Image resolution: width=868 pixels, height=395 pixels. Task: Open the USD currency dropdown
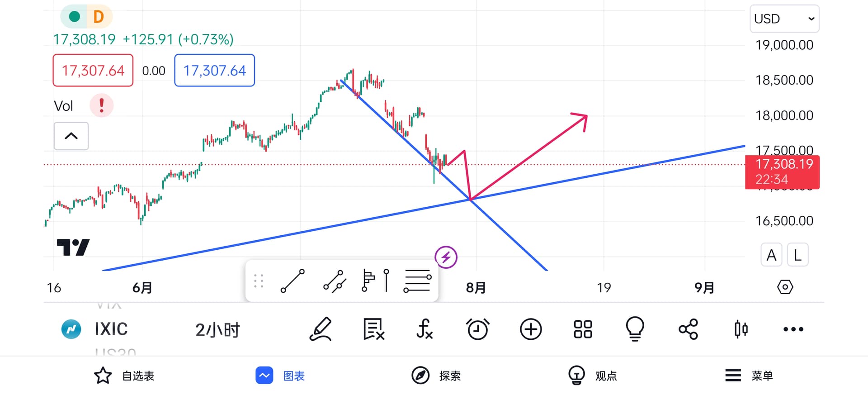[784, 19]
